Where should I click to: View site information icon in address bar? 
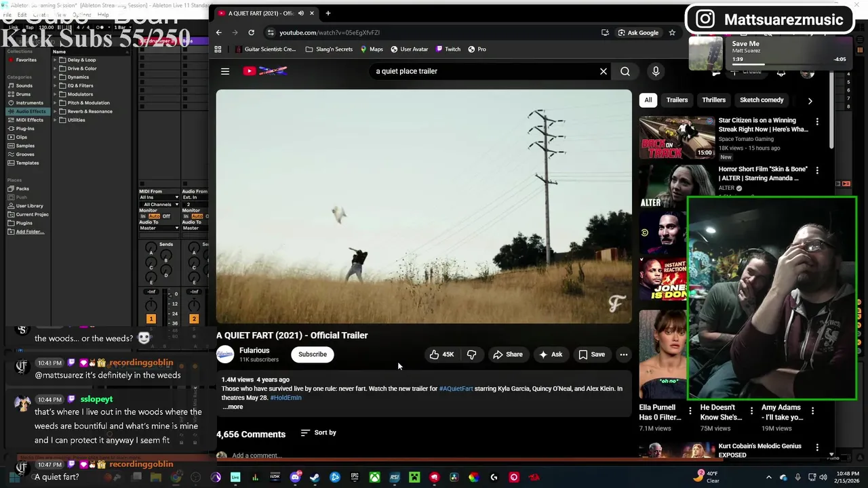271,33
